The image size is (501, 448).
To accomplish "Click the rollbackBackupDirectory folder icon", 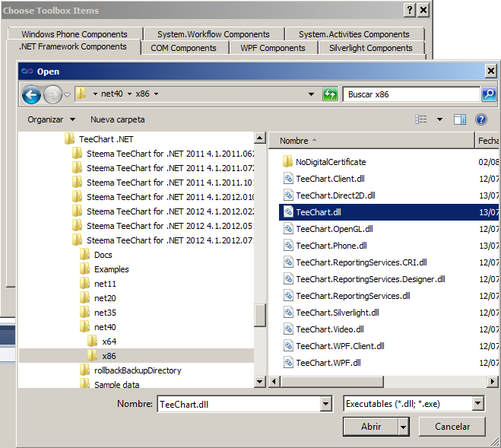I will (x=84, y=370).
